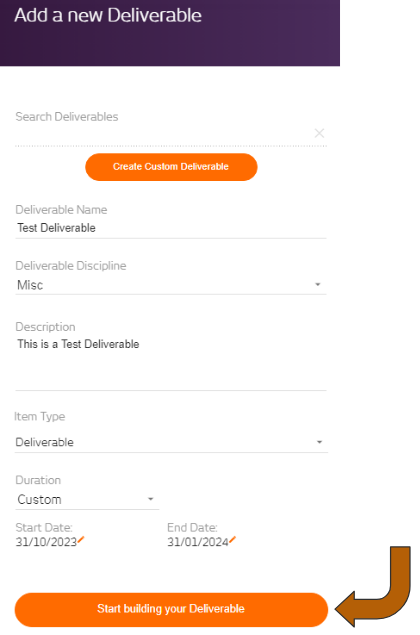Viewport: 420px width, 635px height.
Task: Click Start building your Deliverable button
Action: coord(171,609)
